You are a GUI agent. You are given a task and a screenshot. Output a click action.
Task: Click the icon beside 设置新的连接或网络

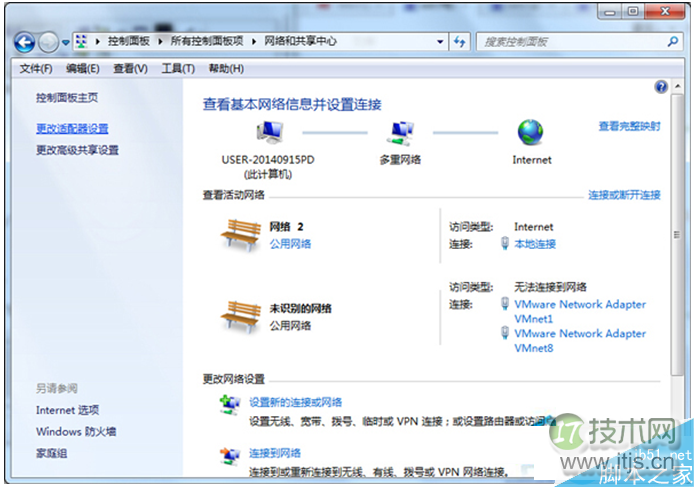click(229, 405)
